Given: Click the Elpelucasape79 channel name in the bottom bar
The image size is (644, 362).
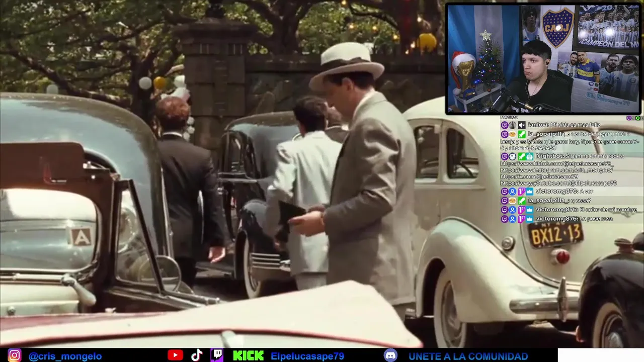Looking at the screenshot, I should (307, 356).
